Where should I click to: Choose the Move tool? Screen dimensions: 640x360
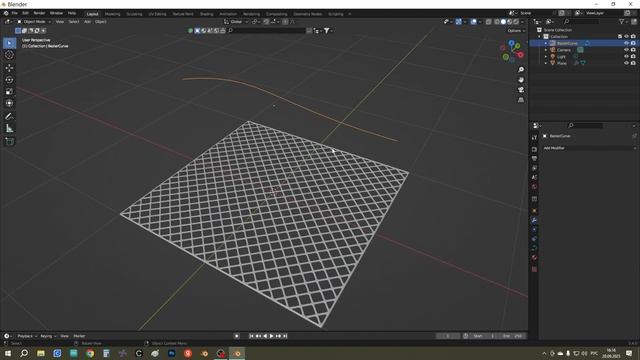[9, 68]
